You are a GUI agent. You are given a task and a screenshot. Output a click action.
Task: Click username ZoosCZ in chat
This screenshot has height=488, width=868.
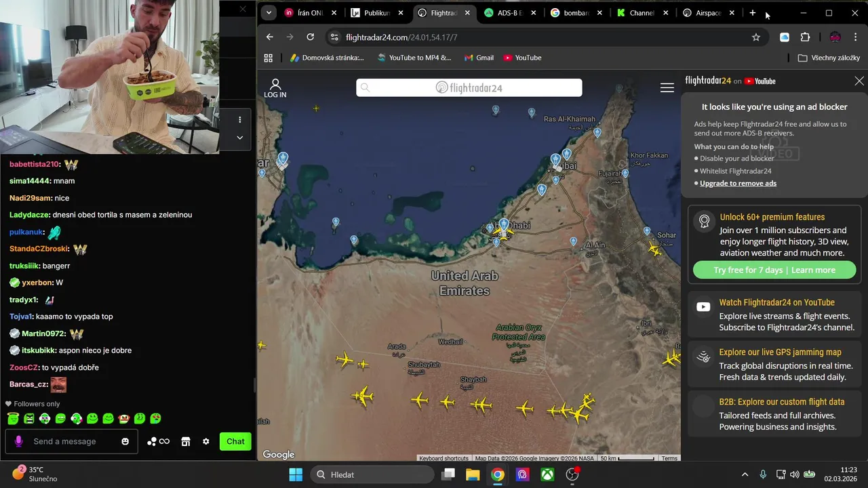click(24, 367)
